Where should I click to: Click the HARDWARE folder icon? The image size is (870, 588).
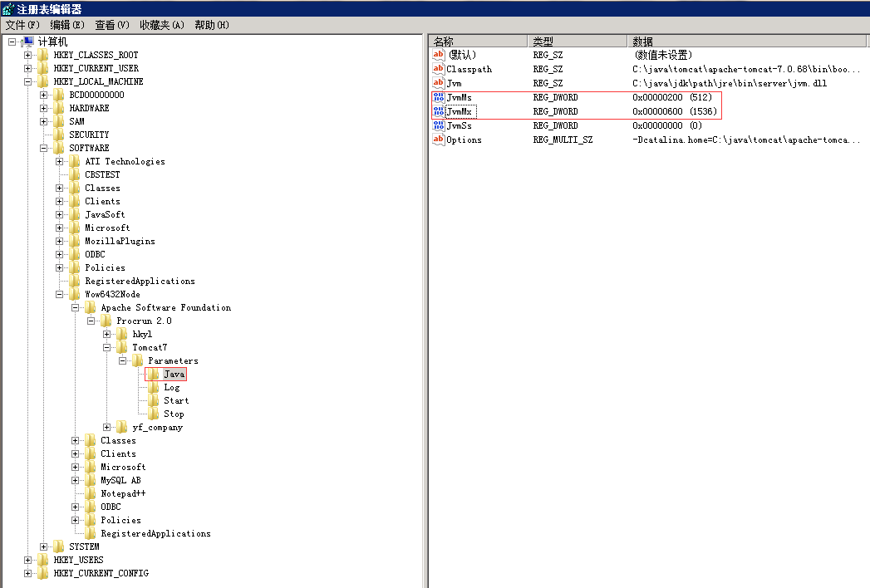pyautogui.click(x=58, y=108)
